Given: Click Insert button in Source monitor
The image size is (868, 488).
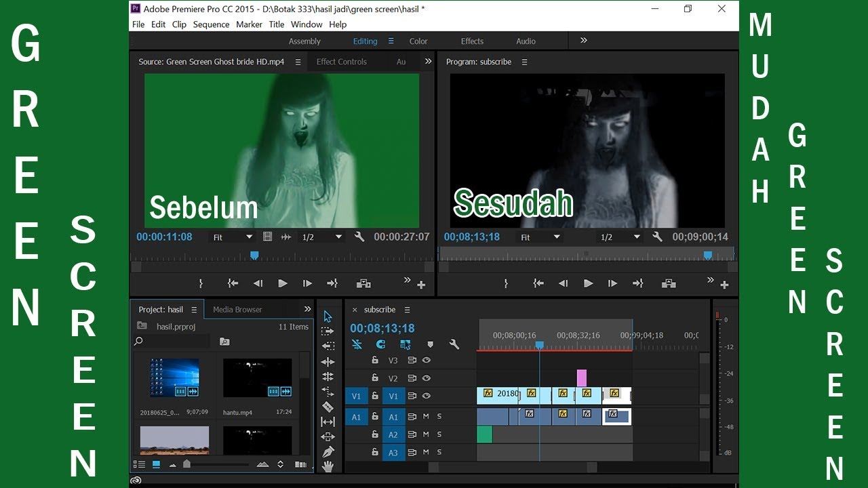Looking at the screenshot, I should (x=363, y=283).
